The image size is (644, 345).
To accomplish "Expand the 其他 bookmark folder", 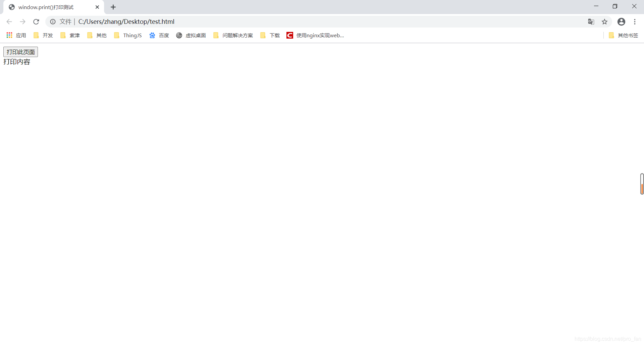I will (x=97, y=35).
